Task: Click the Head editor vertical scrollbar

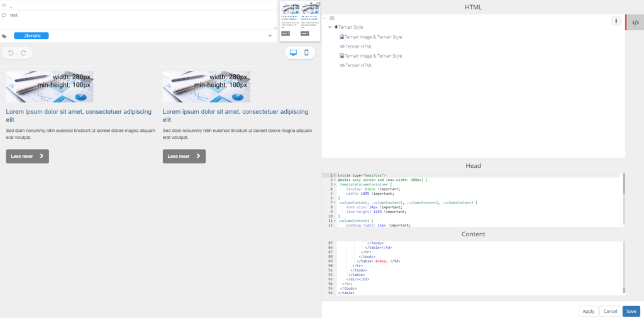Action: click(623, 199)
